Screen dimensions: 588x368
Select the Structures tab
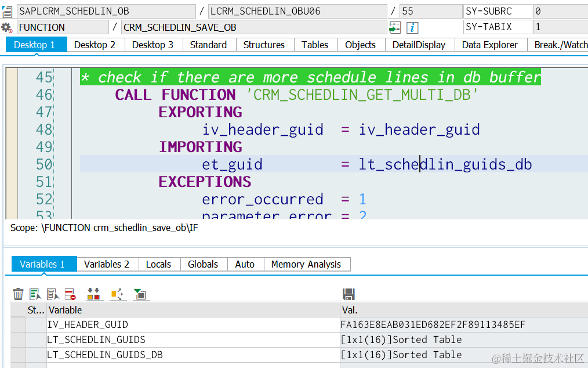264,45
